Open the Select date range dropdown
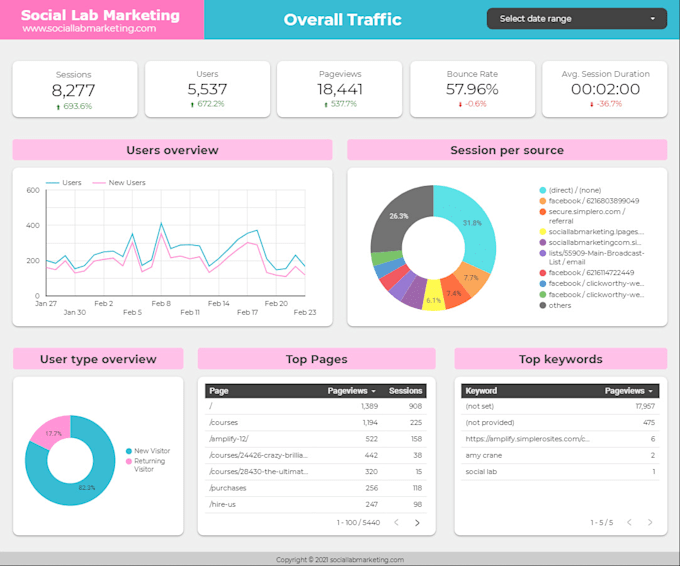The height and width of the screenshot is (566, 680). click(576, 19)
